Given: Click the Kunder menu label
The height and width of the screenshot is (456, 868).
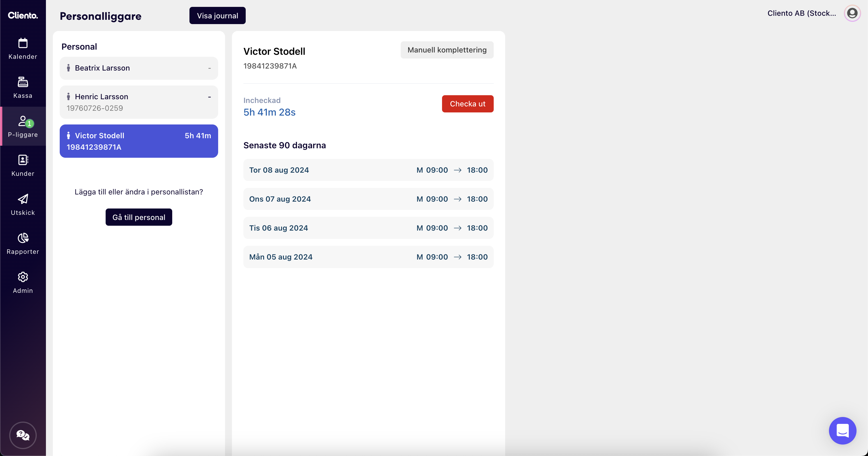Looking at the screenshot, I should point(23,174).
